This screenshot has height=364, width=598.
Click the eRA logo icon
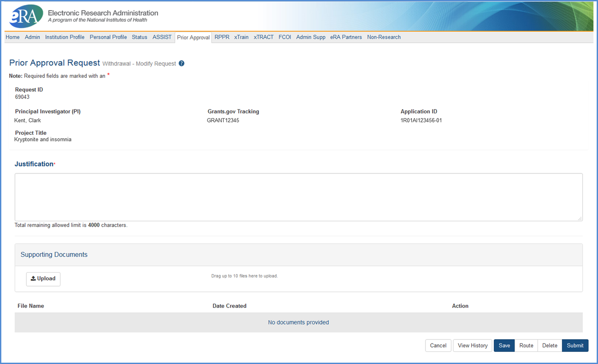pyautogui.click(x=26, y=17)
